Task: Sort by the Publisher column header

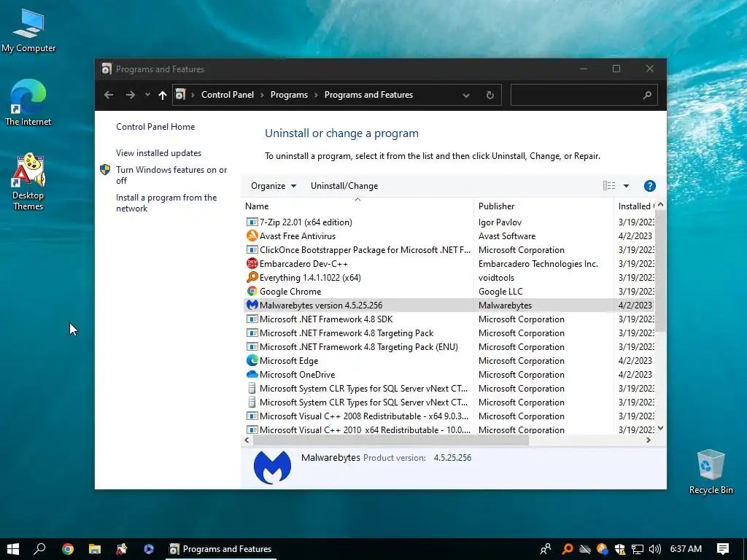Action: pyautogui.click(x=543, y=206)
